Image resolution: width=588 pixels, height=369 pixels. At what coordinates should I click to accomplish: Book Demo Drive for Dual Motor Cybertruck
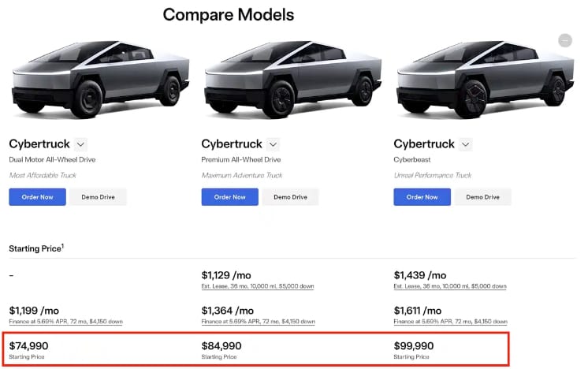[x=99, y=197]
